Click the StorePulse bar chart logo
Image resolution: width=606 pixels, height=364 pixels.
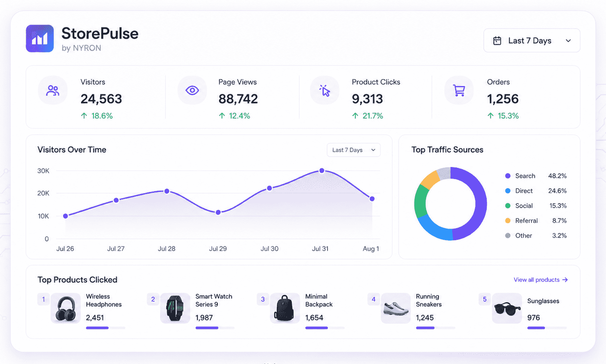40,39
